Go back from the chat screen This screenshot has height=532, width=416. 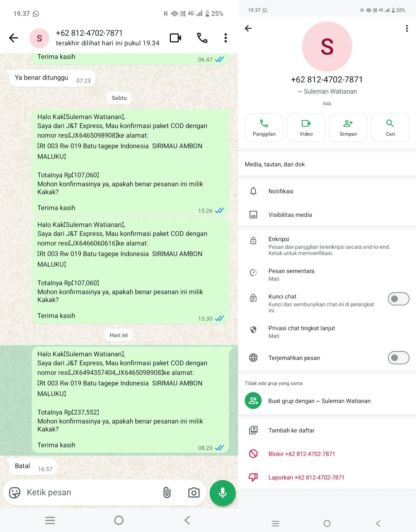click(14, 38)
